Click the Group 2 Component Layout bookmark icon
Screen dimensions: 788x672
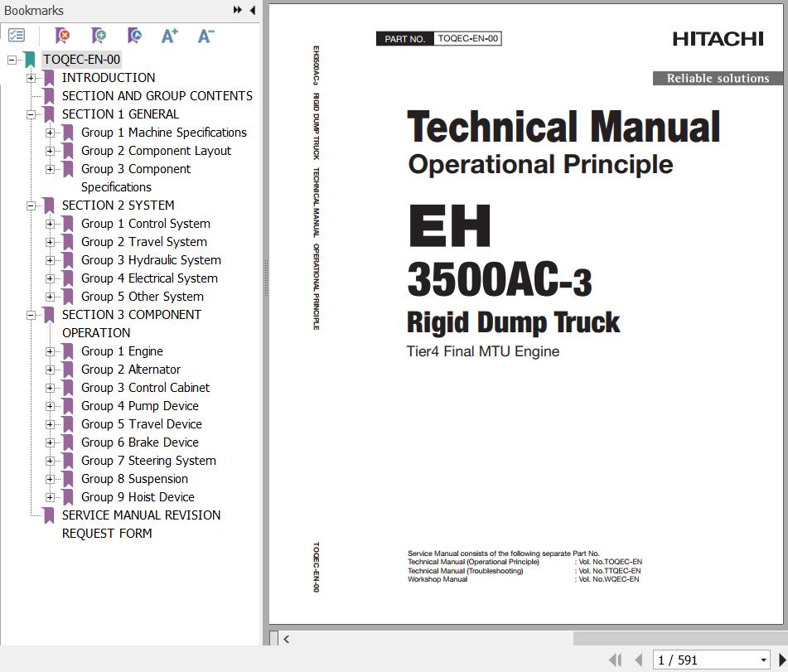pyautogui.click(x=68, y=151)
